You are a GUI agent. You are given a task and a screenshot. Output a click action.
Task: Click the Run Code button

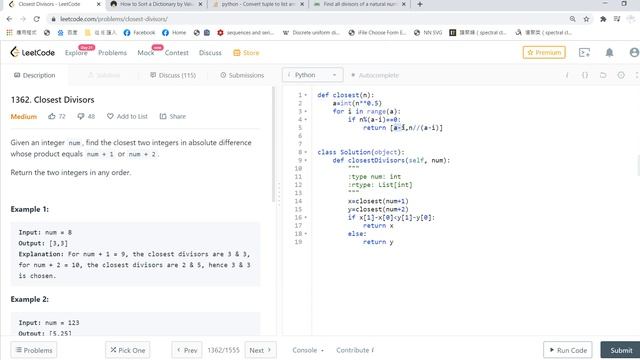[x=568, y=350]
